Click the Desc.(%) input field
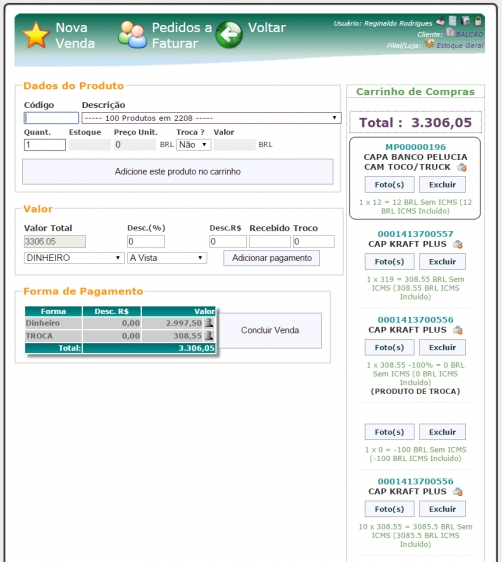 point(146,242)
